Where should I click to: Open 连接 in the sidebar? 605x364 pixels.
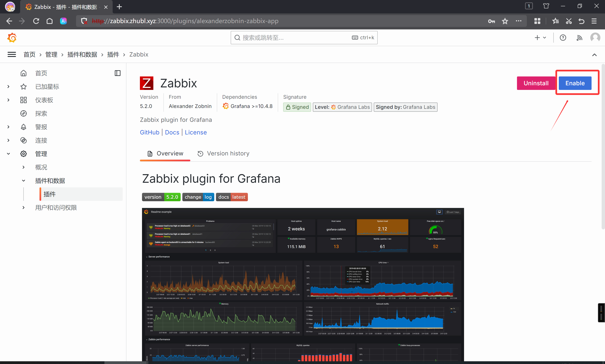(41, 140)
